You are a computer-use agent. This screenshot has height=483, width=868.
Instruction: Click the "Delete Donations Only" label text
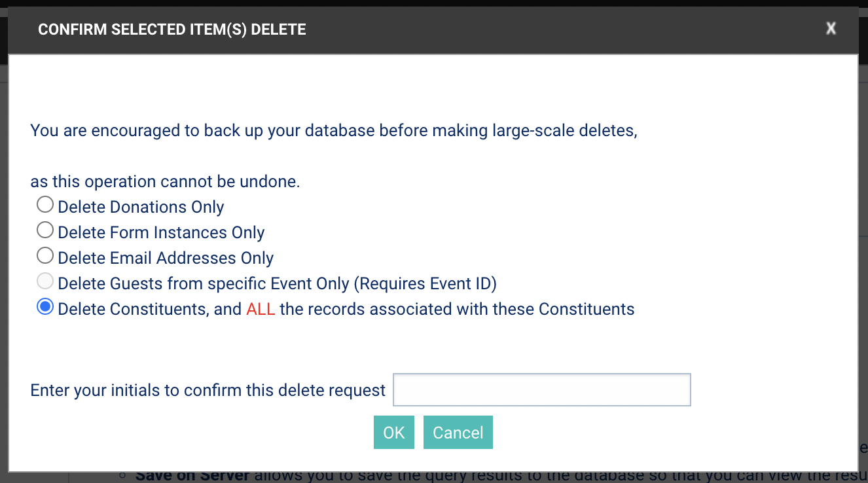(141, 207)
